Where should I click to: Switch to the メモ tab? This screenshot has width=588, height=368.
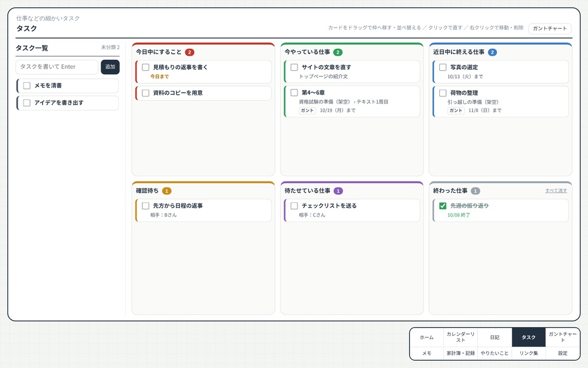427,354
